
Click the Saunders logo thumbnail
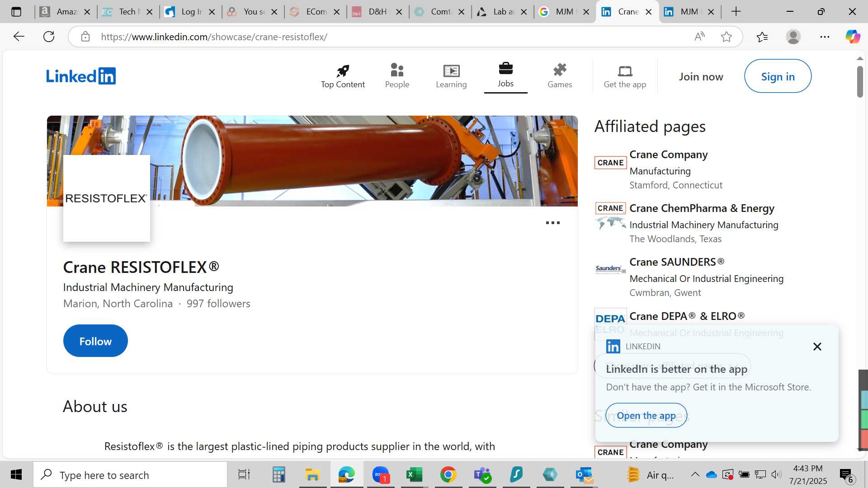[610, 270]
